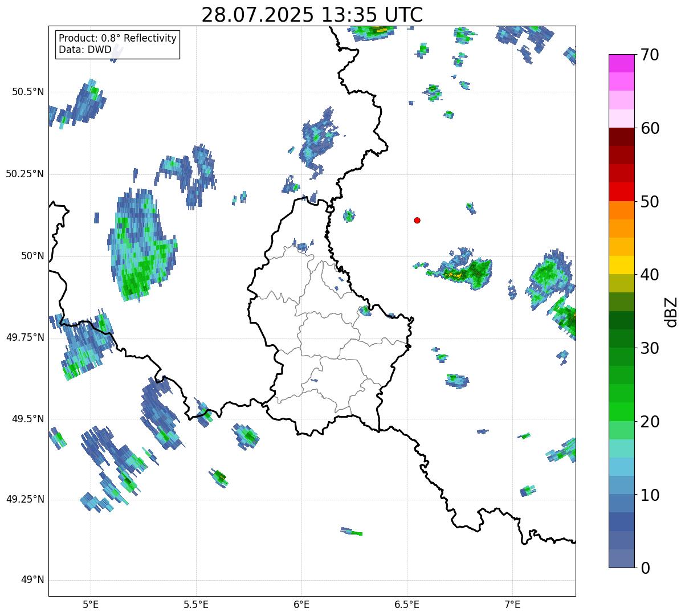Click the '49.75°N' latitude label

pos(25,337)
